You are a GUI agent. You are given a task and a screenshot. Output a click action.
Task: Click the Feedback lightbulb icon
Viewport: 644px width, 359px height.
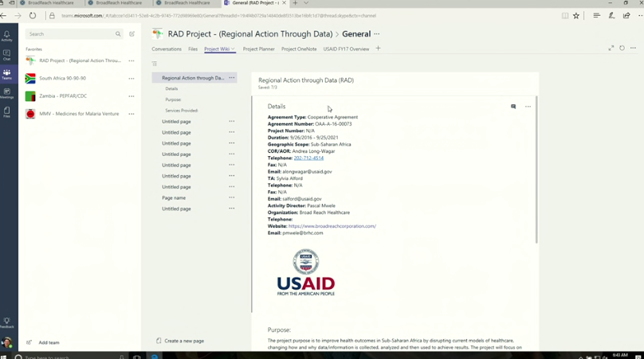[7, 322]
